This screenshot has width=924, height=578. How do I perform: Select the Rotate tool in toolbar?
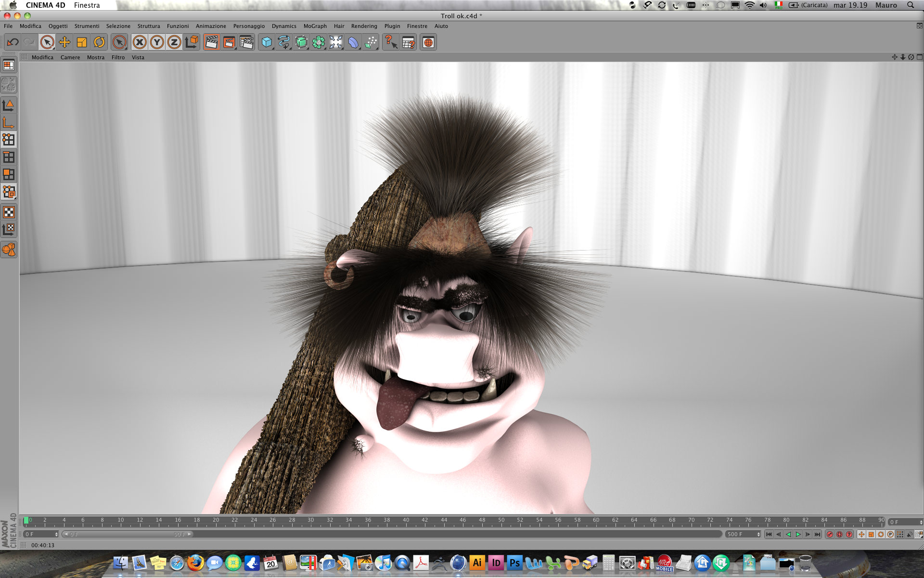(x=99, y=42)
